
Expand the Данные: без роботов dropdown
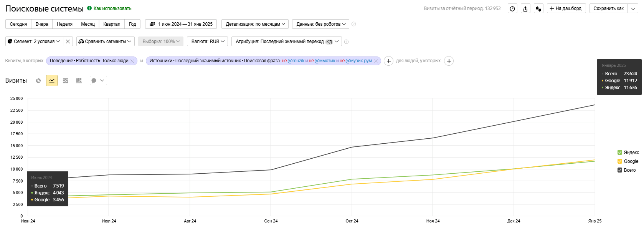click(320, 24)
